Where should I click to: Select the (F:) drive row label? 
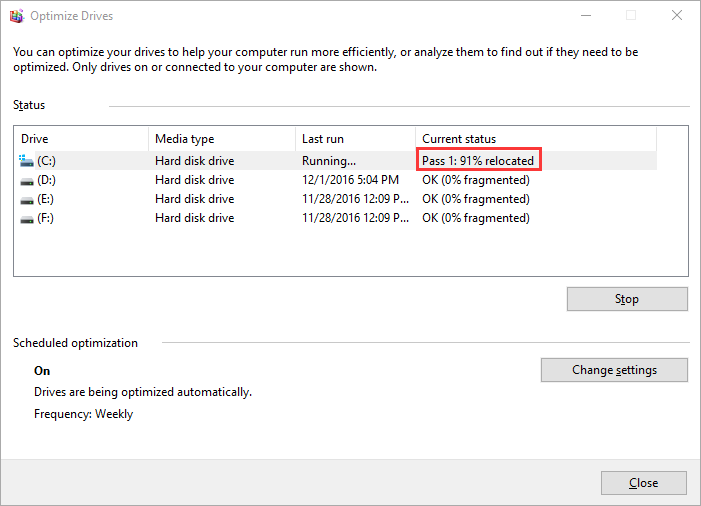tap(46, 218)
